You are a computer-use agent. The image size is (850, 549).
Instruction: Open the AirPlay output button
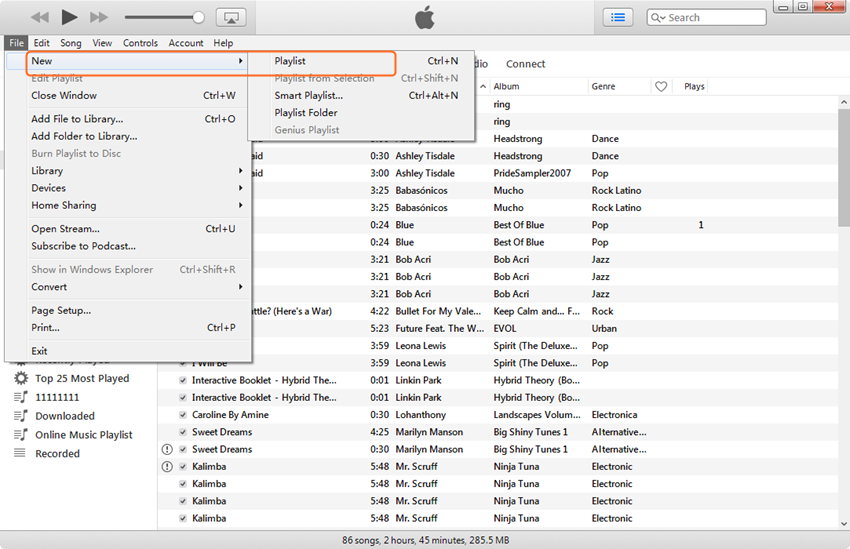[231, 17]
